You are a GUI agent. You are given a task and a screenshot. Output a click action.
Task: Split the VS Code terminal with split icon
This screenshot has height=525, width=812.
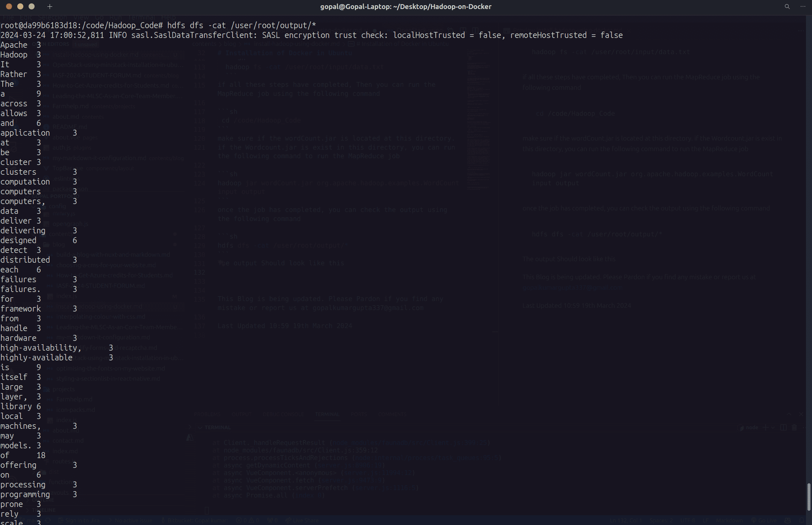(x=783, y=428)
